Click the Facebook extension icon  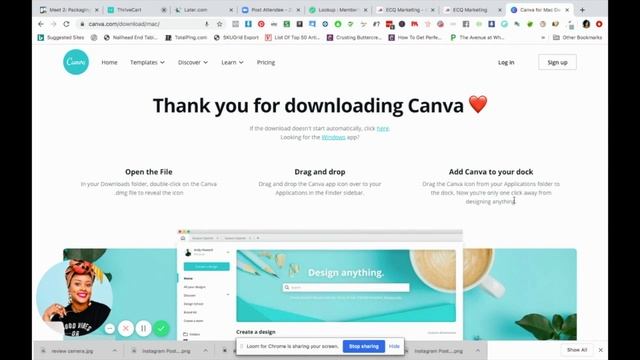tap(466, 24)
